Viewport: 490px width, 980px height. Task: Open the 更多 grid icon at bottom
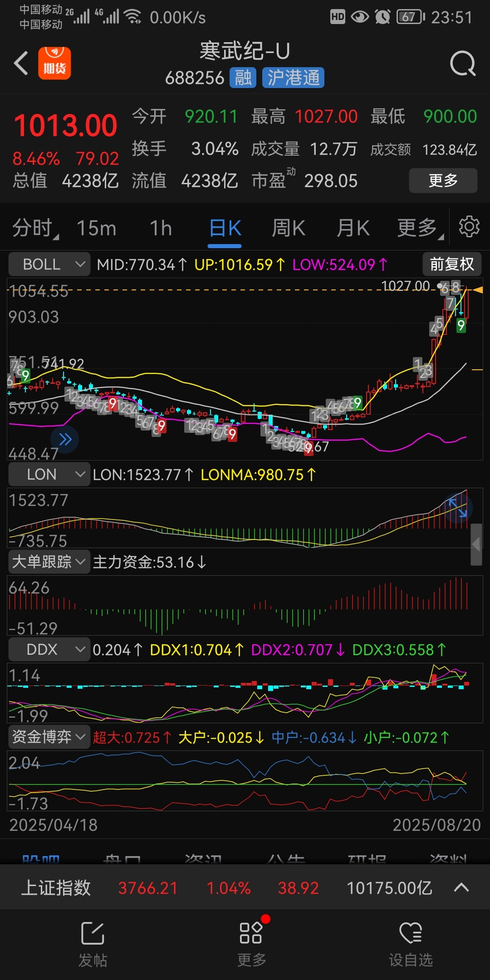pyautogui.click(x=251, y=943)
